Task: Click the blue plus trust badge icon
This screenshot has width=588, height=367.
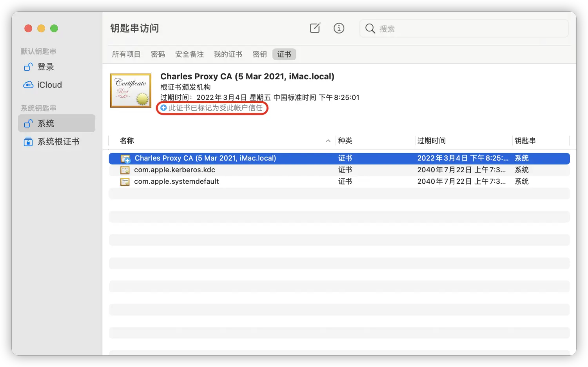Action: [163, 108]
